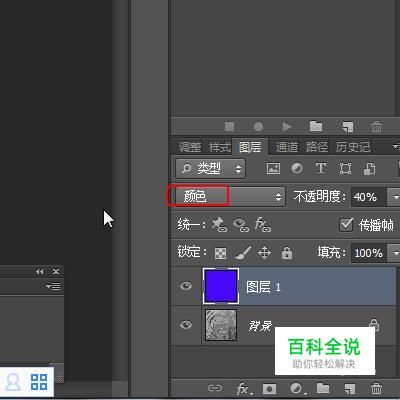Add a layer mask

coord(269,389)
